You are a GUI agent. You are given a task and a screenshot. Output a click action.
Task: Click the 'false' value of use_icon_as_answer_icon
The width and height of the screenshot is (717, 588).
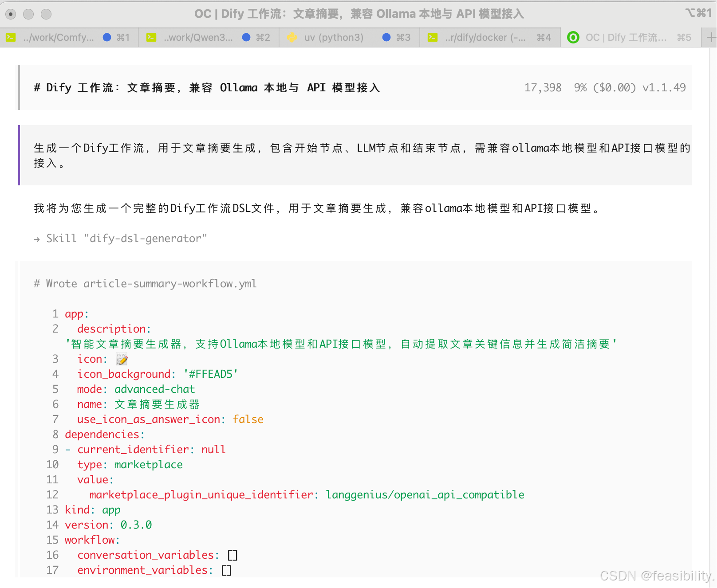click(248, 419)
